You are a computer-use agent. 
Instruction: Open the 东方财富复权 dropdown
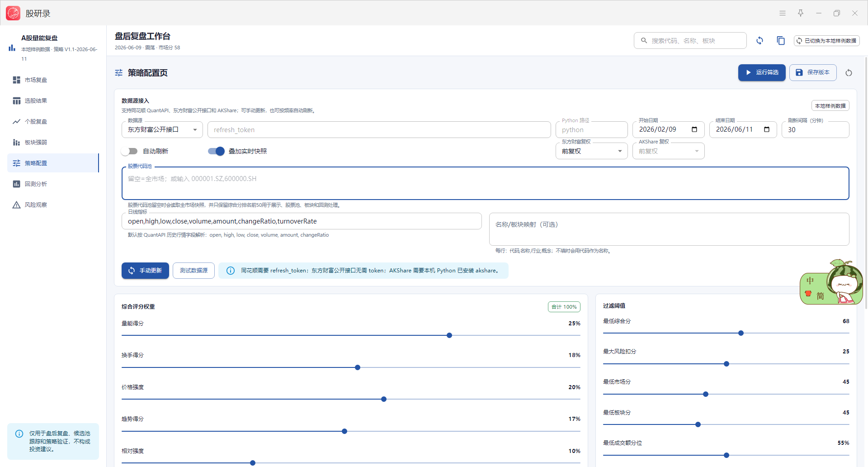[592, 151]
